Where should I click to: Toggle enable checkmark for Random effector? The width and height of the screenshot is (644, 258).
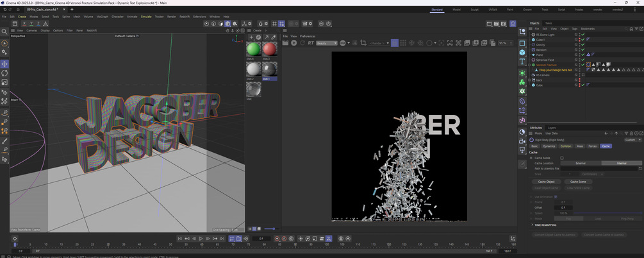click(x=582, y=50)
